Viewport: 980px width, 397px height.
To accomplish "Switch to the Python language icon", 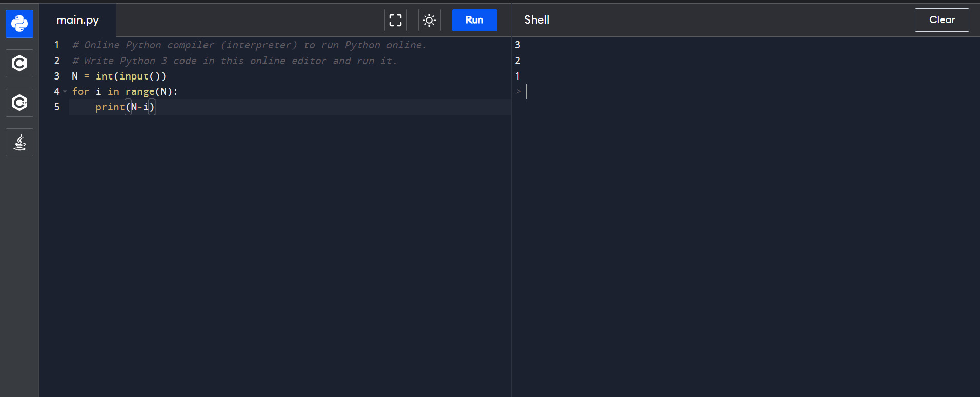I will (x=19, y=24).
